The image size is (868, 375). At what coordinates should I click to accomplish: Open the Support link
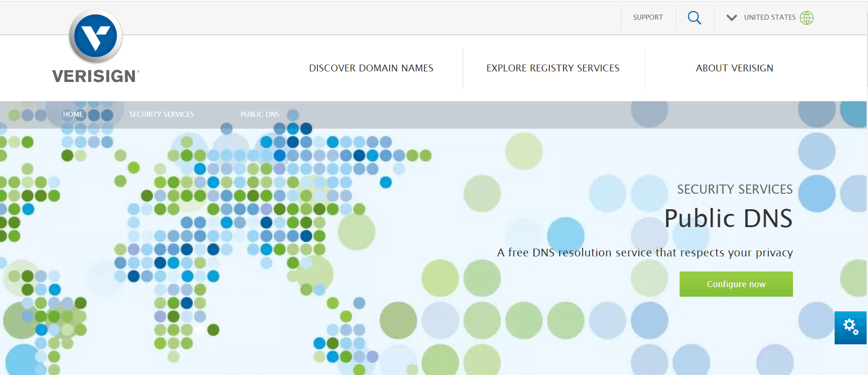pos(648,17)
